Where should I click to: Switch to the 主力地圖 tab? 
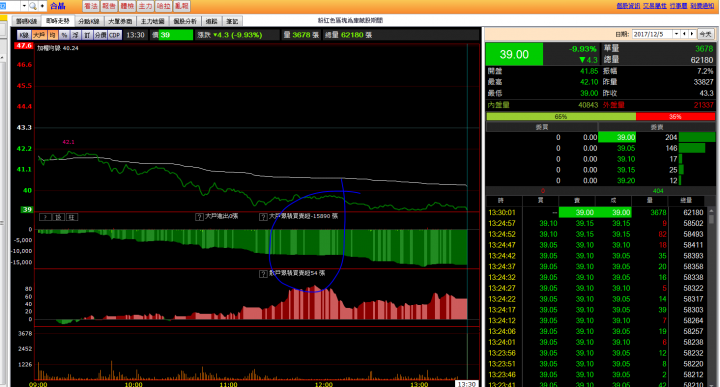click(152, 21)
